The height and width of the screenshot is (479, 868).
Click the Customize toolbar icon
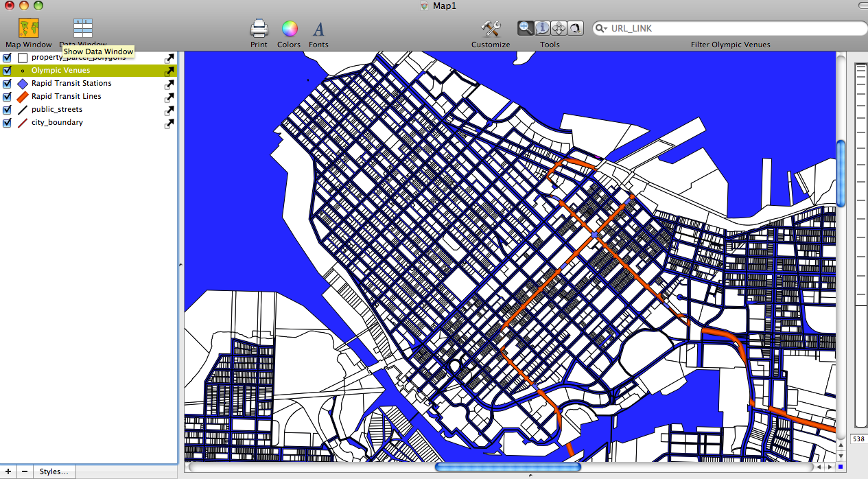pyautogui.click(x=491, y=29)
